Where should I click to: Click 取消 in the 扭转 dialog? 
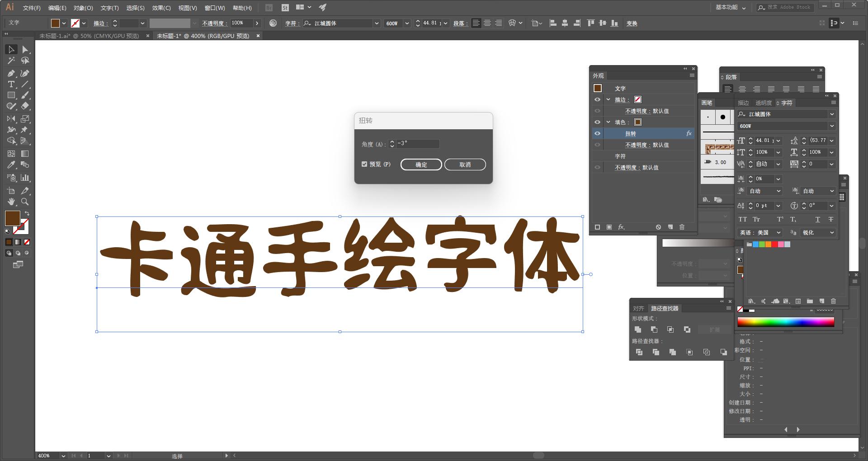(465, 165)
